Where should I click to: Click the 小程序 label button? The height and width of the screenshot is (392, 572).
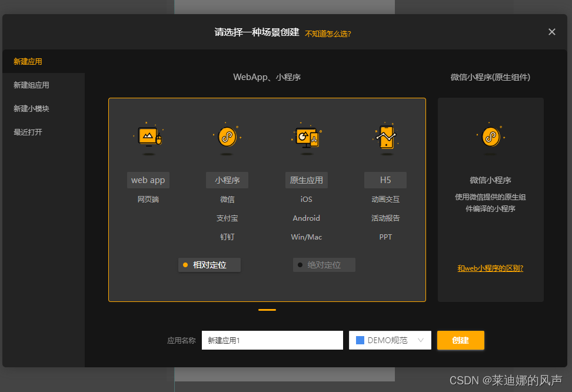click(x=227, y=180)
